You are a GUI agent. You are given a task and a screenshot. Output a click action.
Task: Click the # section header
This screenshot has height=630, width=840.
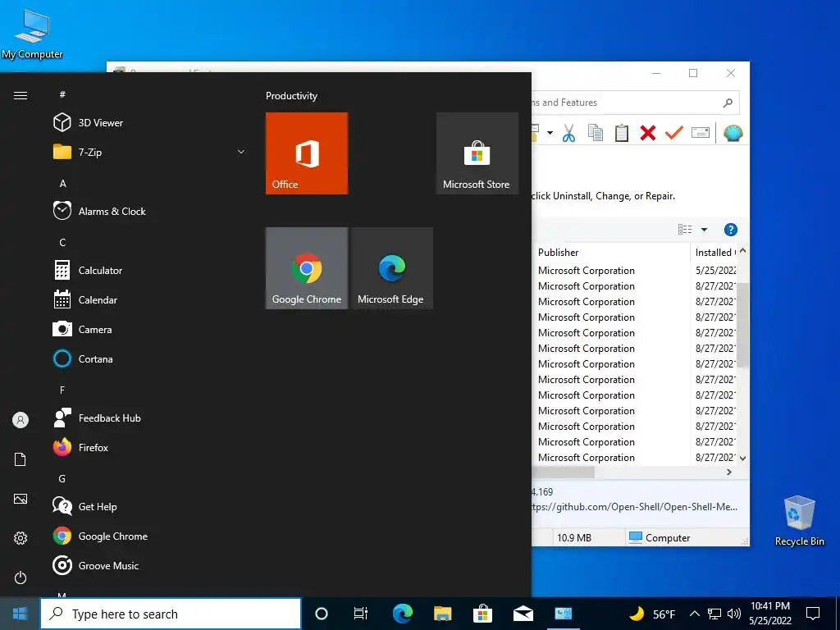tap(62, 94)
